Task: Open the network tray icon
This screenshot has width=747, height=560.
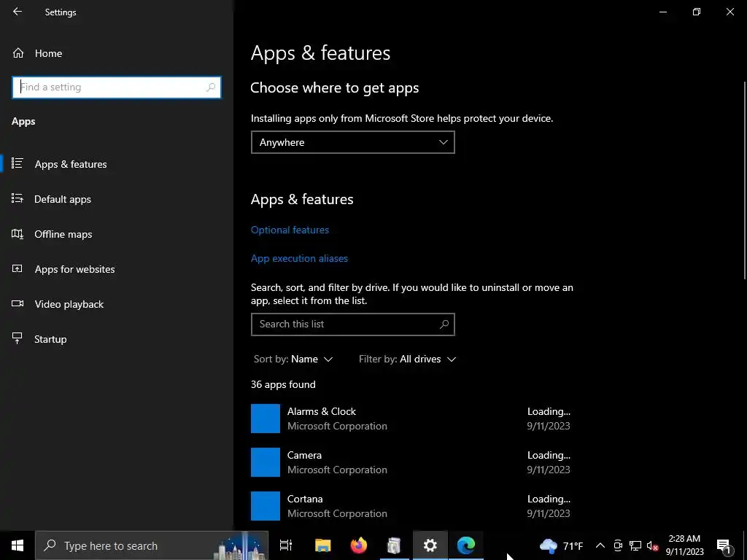Action: click(635, 545)
